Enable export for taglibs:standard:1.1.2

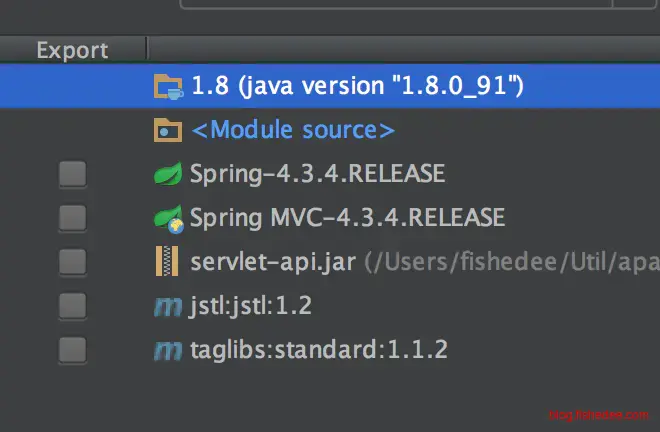point(72,349)
